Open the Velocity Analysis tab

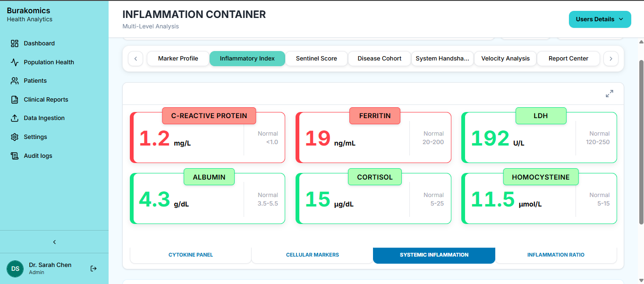(x=505, y=59)
